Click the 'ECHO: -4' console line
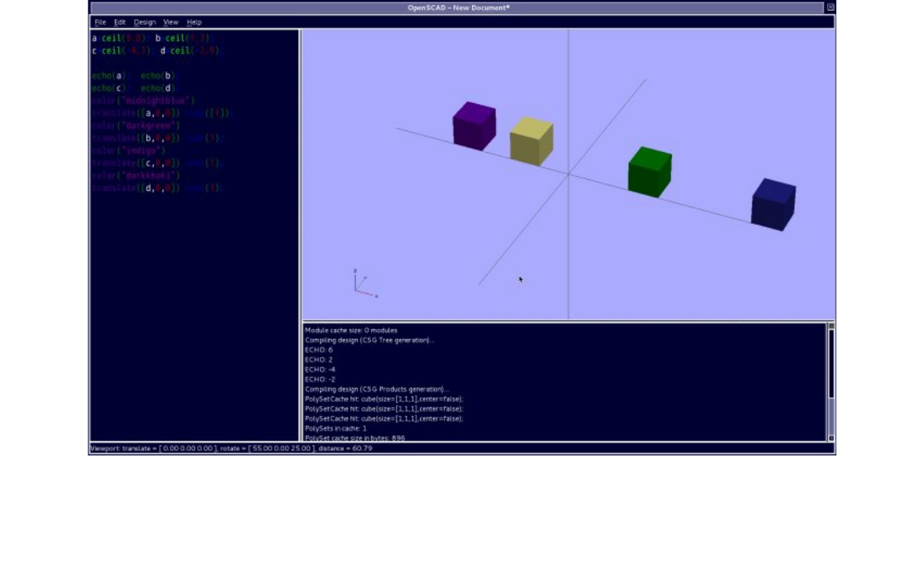This screenshot has width=924, height=568. point(320,369)
